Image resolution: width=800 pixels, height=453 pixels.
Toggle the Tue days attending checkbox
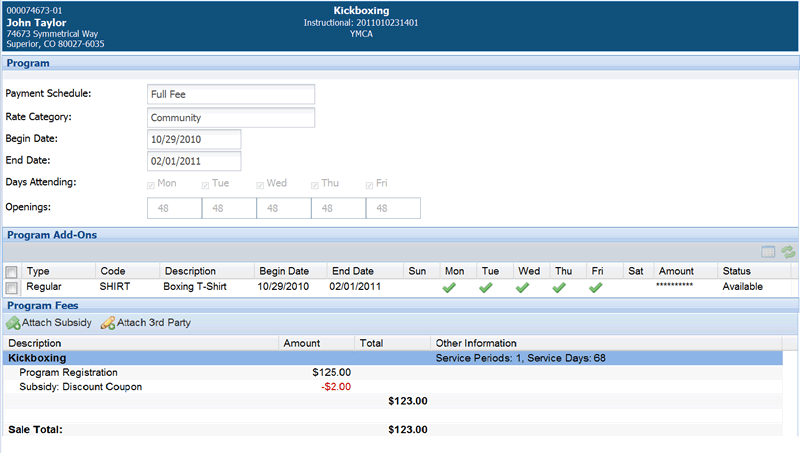205,185
